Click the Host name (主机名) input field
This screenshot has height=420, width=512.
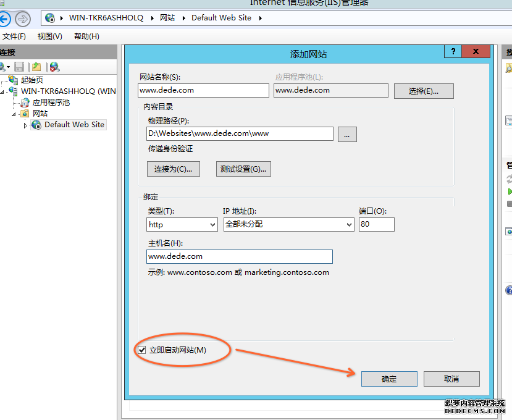tap(240, 256)
